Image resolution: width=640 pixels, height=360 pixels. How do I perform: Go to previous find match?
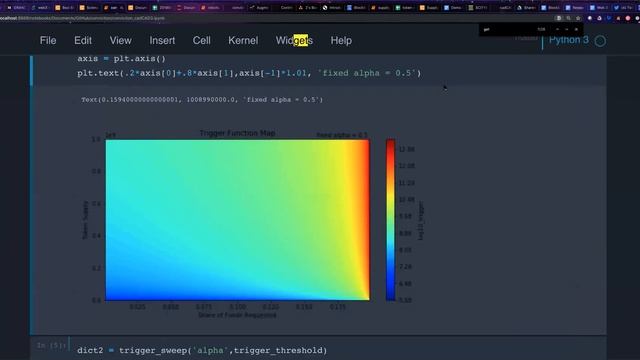pos(558,29)
